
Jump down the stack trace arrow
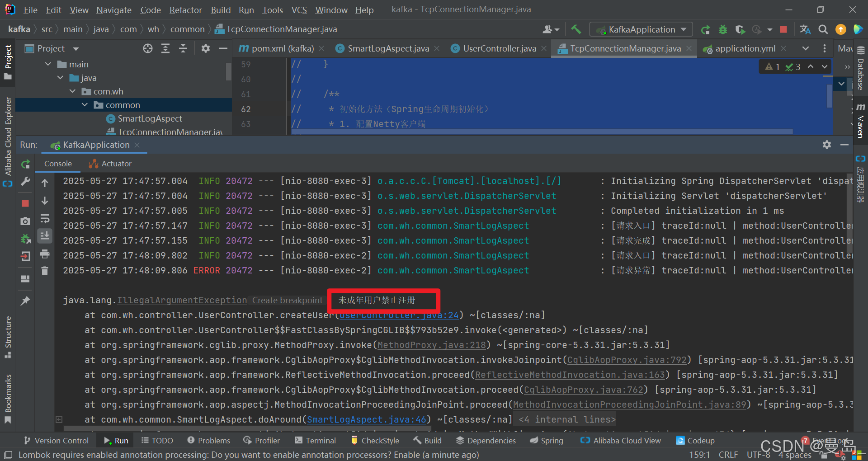[45, 201]
